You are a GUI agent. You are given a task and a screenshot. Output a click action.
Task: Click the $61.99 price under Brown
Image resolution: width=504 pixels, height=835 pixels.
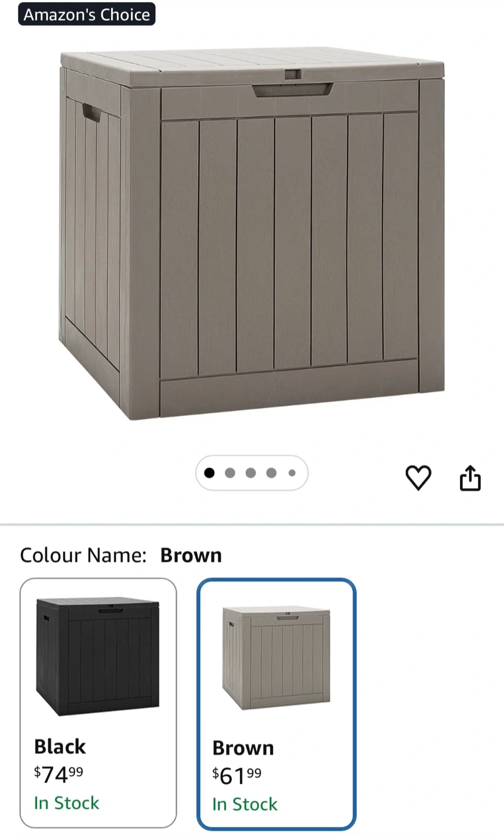pyautogui.click(x=237, y=775)
